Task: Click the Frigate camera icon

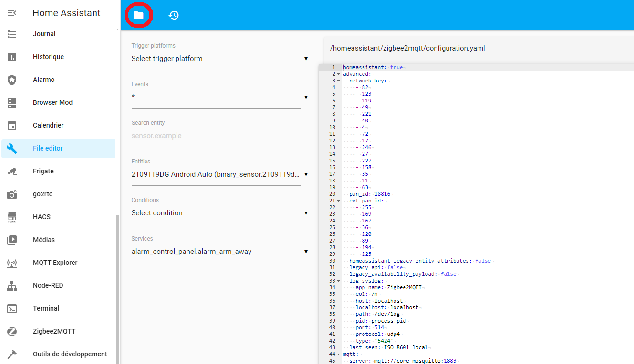Action: tap(12, 172)
